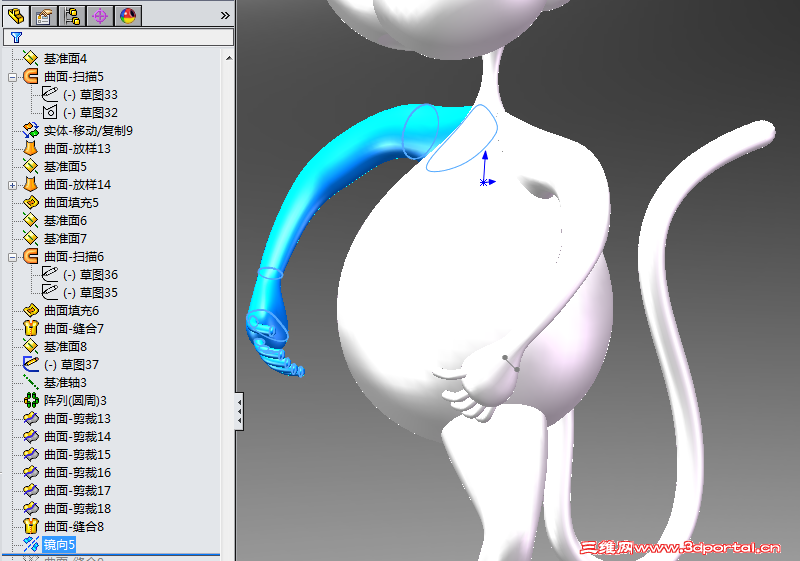The image size is (800, 561).
Task: Select the 曲面-扫描6 sweep icon
Action: pyautogui.click(x=31, y=256)
